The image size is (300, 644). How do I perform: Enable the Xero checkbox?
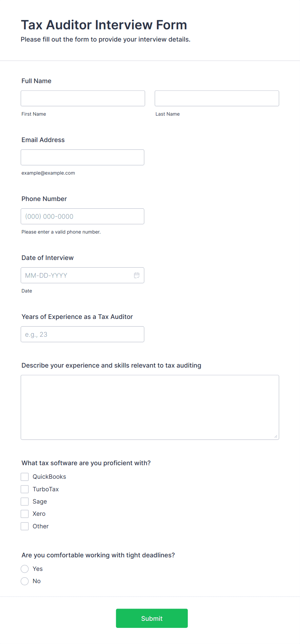(25, 514)
